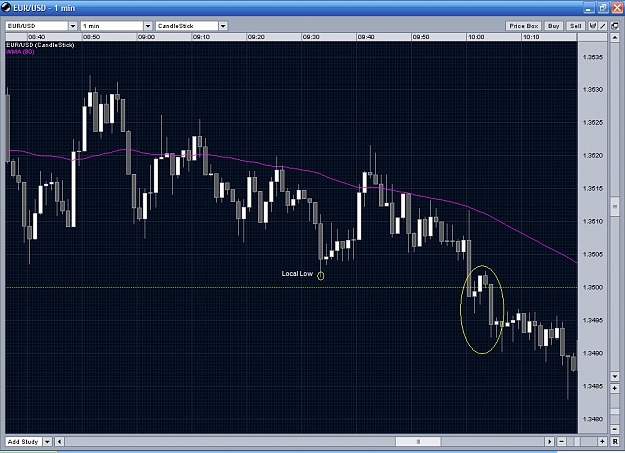Click the horizontal scrollbar right arrow
This screenshot has width=625, height=453.
[x=550, y=441]
